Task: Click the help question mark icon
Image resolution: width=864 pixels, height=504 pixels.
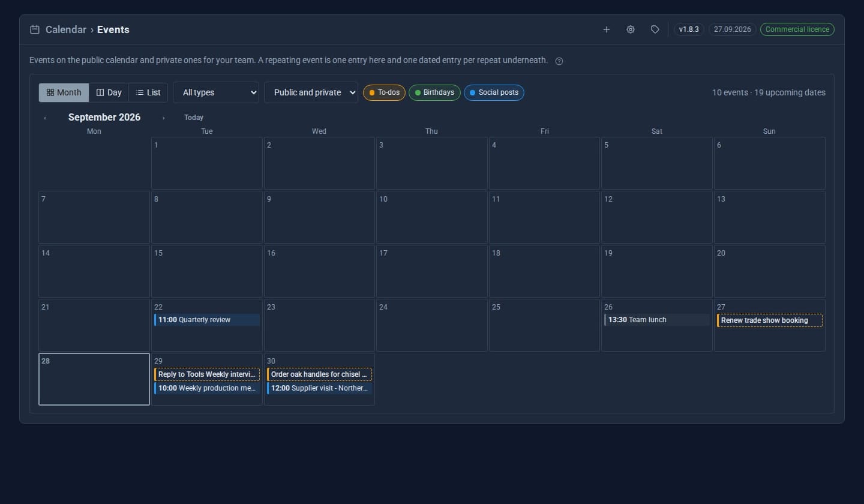Action: (559, 61)
